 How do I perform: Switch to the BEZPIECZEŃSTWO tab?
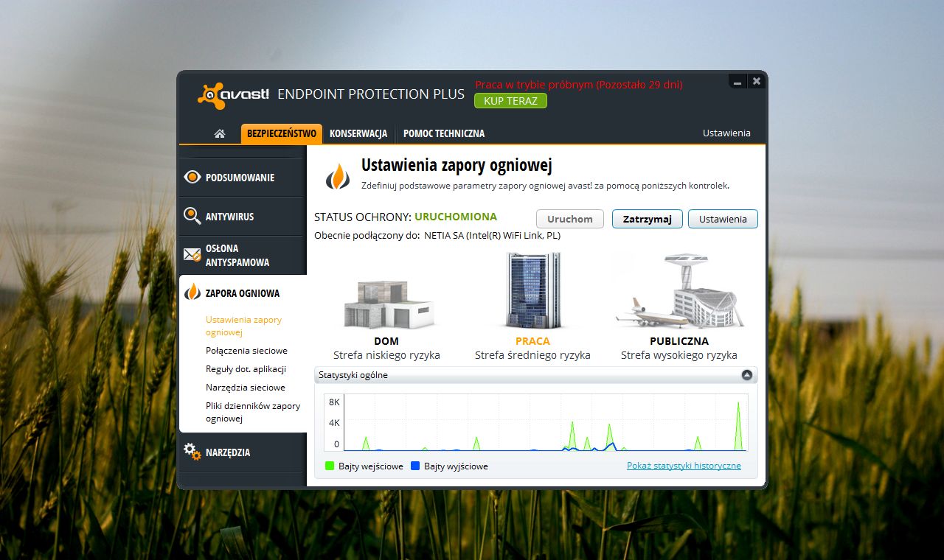pyautogui.click(x=282, y=133)
